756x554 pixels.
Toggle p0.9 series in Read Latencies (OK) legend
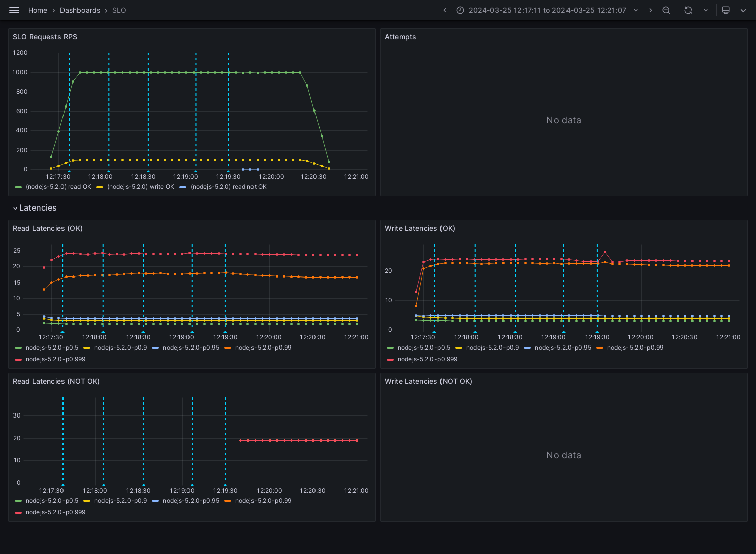[120, 348]
